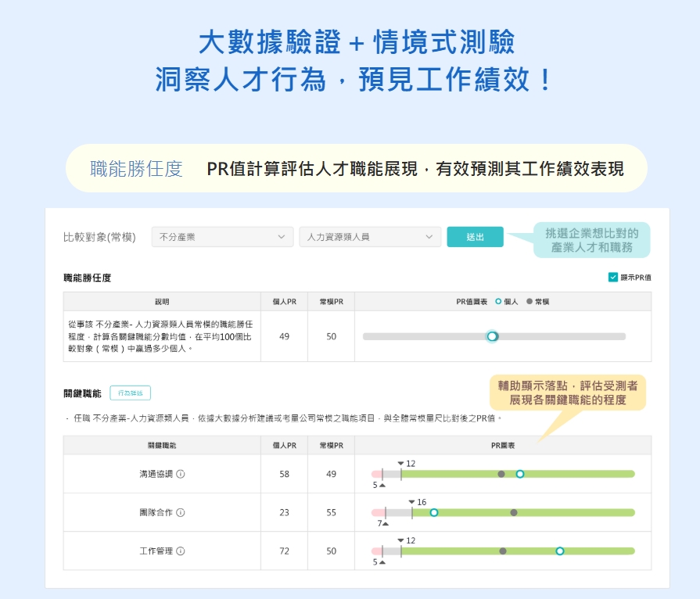Click the small button beside 關鍵職能 heading
This screenshot has width=700, height=599.
(130, 393)
